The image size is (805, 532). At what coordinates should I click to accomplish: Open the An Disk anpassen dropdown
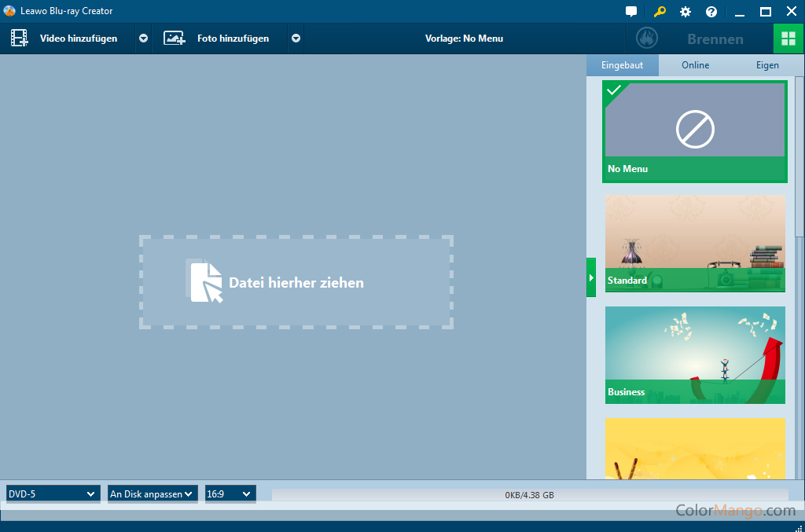click(x=153, y=494)
